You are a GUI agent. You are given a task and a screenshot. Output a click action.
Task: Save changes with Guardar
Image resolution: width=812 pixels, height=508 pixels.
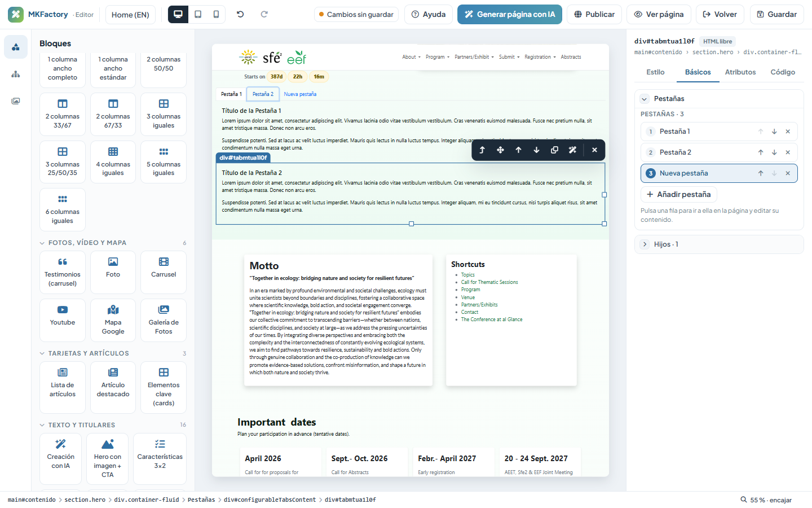[x=777, y=14]
